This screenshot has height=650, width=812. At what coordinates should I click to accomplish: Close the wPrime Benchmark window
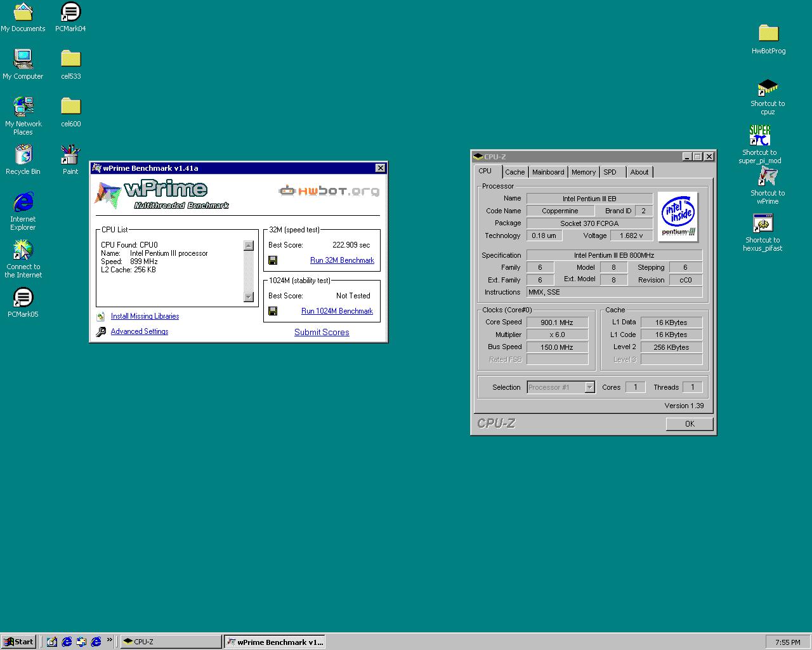point(380,168)
